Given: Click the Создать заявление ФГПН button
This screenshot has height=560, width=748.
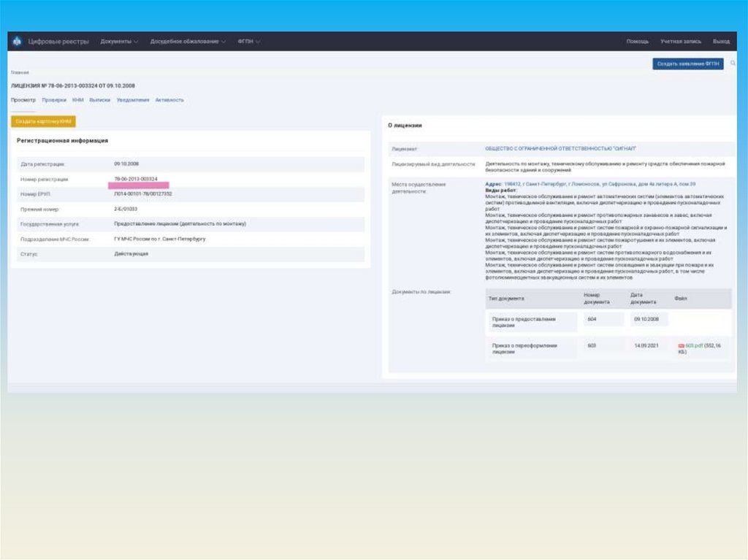Looking at the screenshot, I should [687, 64].
